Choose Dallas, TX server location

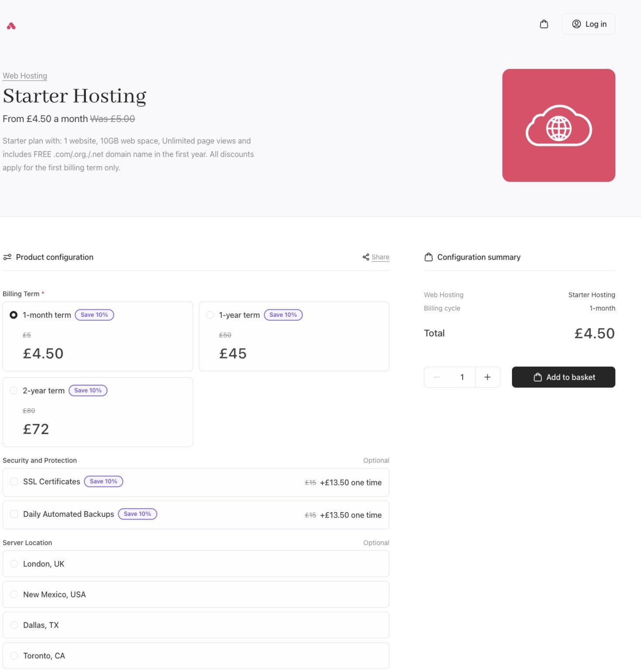click(x=196, y=625)
